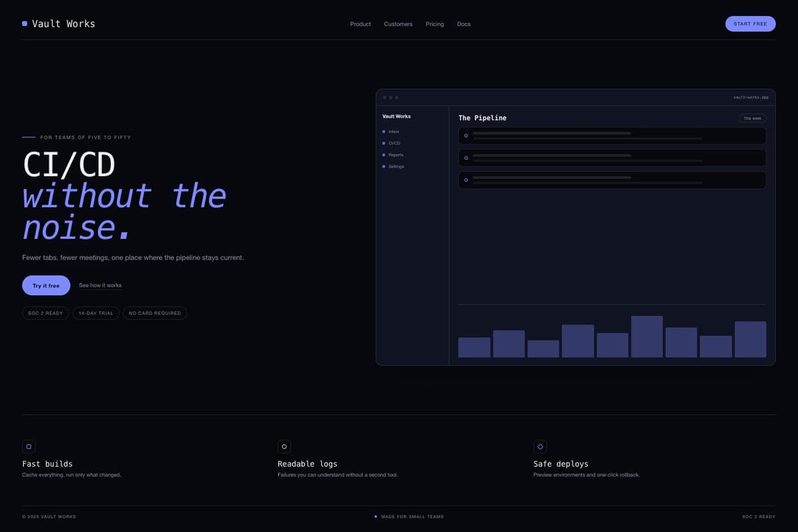Click the tallest bar in the chart
This screenshot has height=532, width=798.
pos(646,336)
